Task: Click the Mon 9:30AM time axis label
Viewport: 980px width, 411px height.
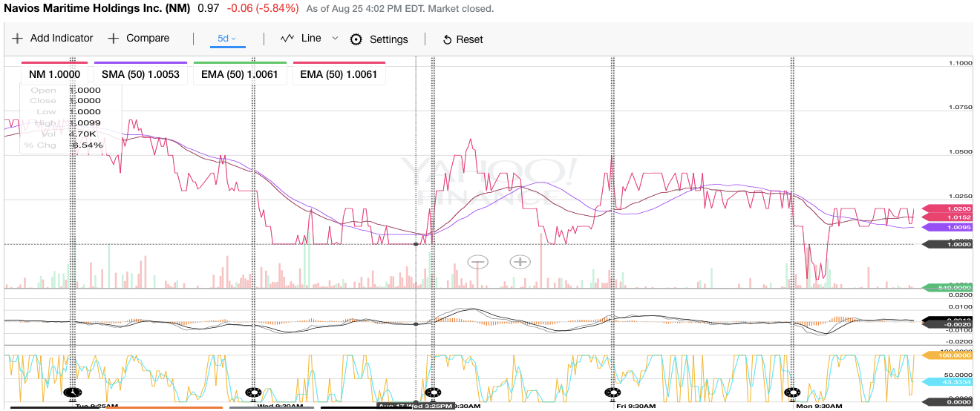Action: 820,407
